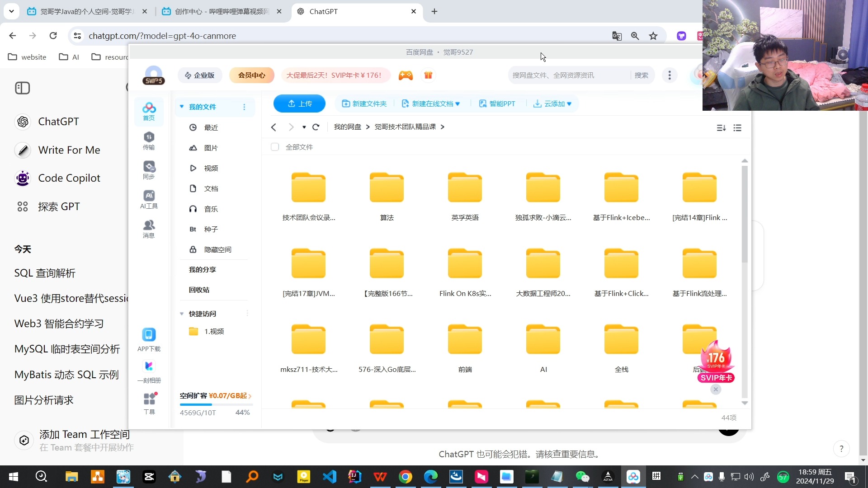Open 会员中心 member center
This screenshot has width=868, height=488.
click(x=252, y=75)
